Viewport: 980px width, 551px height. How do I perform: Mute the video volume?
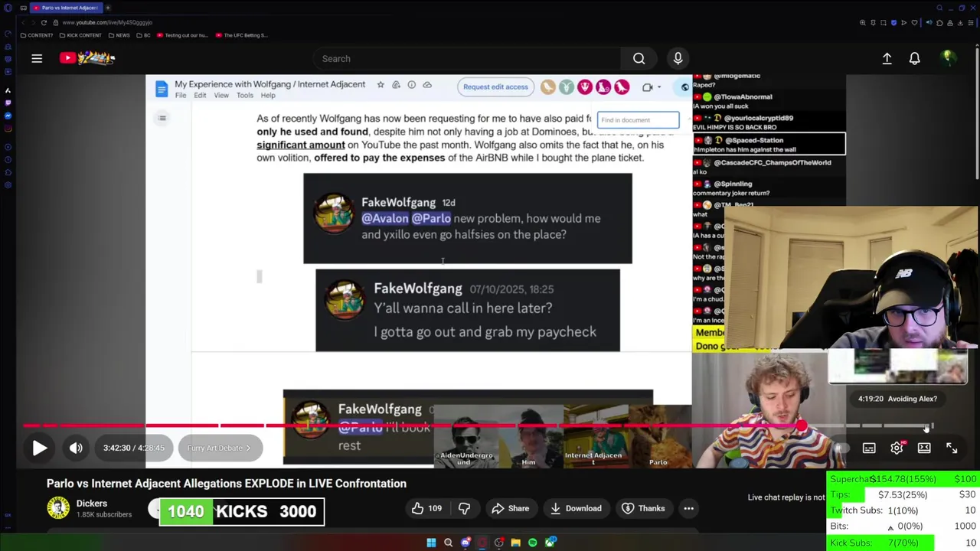76,448
